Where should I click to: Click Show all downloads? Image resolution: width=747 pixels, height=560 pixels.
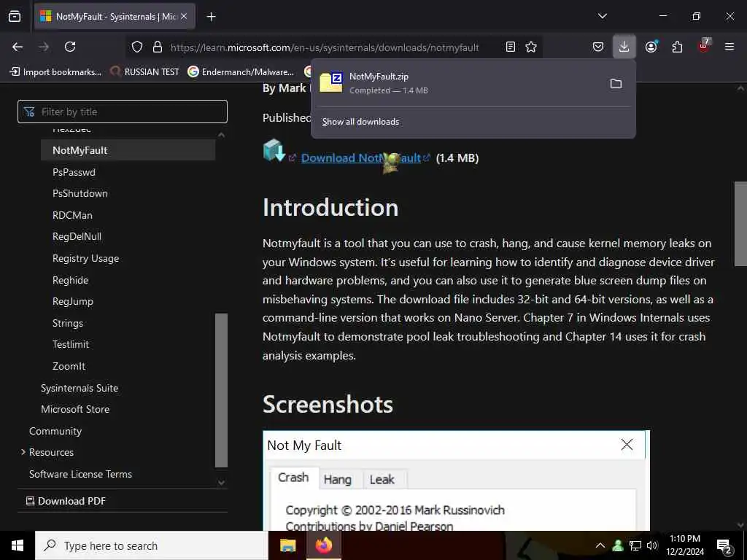[x=360, y=122]
